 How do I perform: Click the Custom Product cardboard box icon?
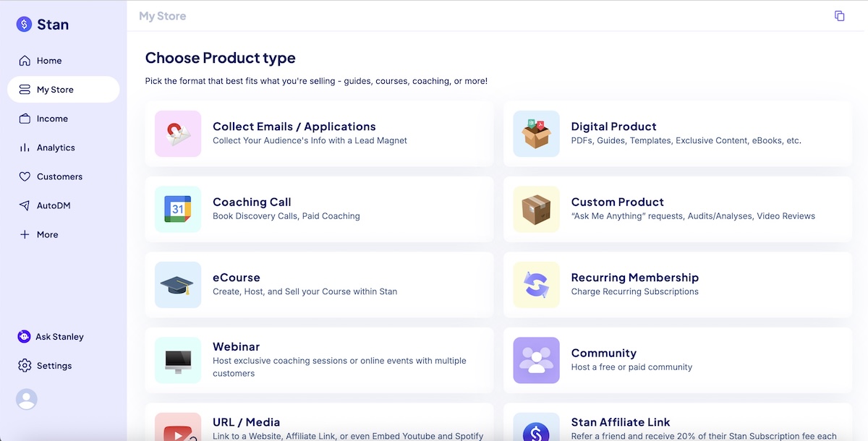(x=536, y=210)
